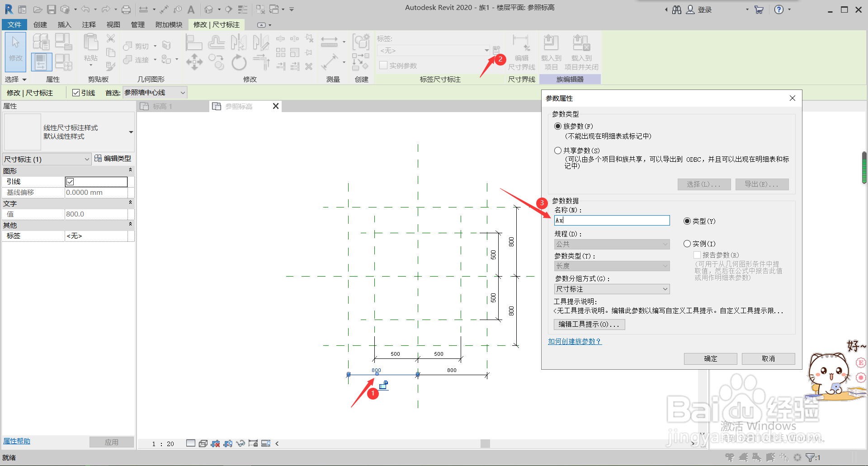
Task: Expand the Select panel dropdown
Action: tap(16, 79)
